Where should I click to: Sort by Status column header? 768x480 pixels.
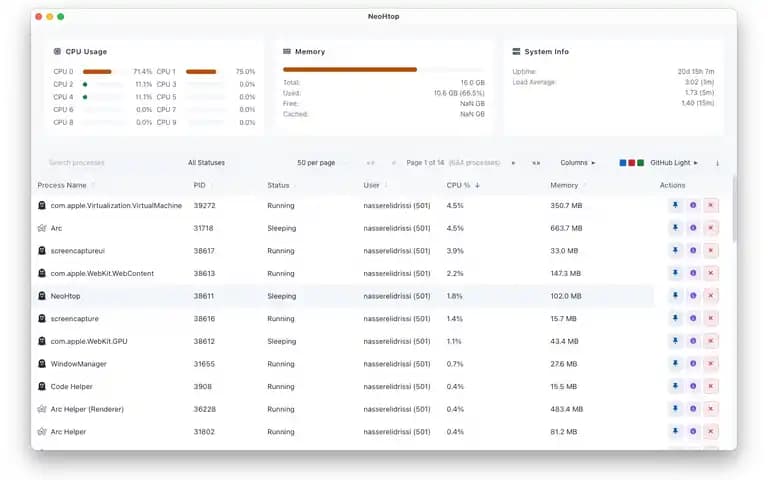(x=278, y=185)
